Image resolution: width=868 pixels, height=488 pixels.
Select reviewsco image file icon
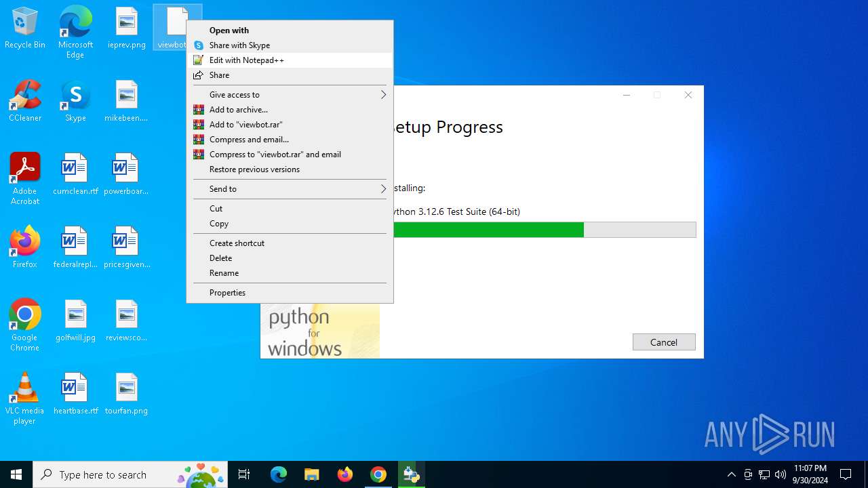pos(127,321)
